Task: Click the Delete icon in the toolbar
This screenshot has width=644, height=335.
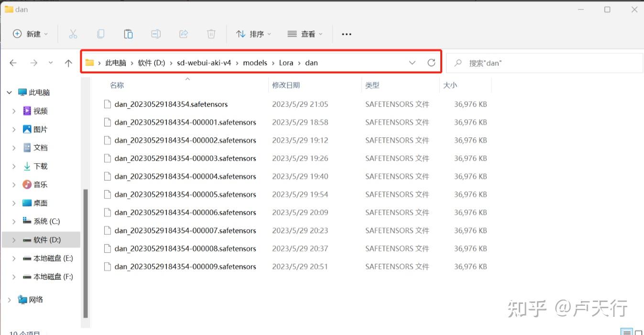Action: click(211, 33)
